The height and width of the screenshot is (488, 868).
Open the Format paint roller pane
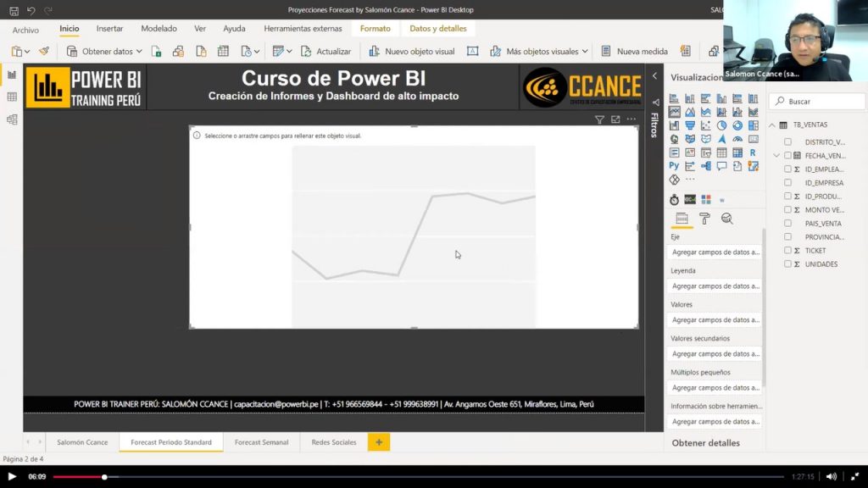point(704,219)
